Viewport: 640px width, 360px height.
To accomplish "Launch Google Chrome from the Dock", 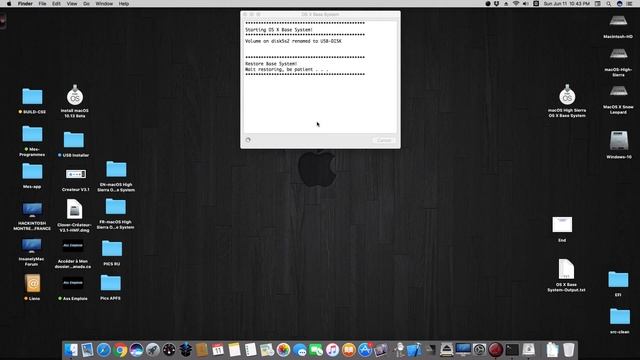I will pyautogui.click(x=120, y=350).
